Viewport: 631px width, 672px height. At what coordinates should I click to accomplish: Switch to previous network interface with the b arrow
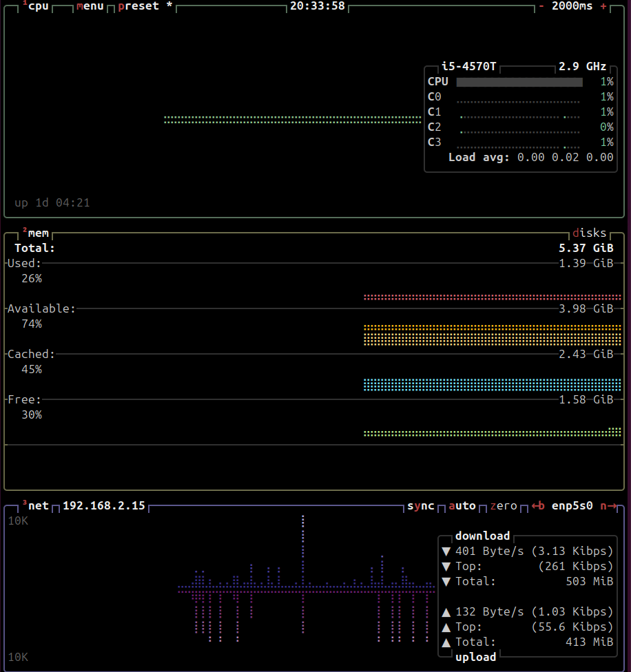538,506
